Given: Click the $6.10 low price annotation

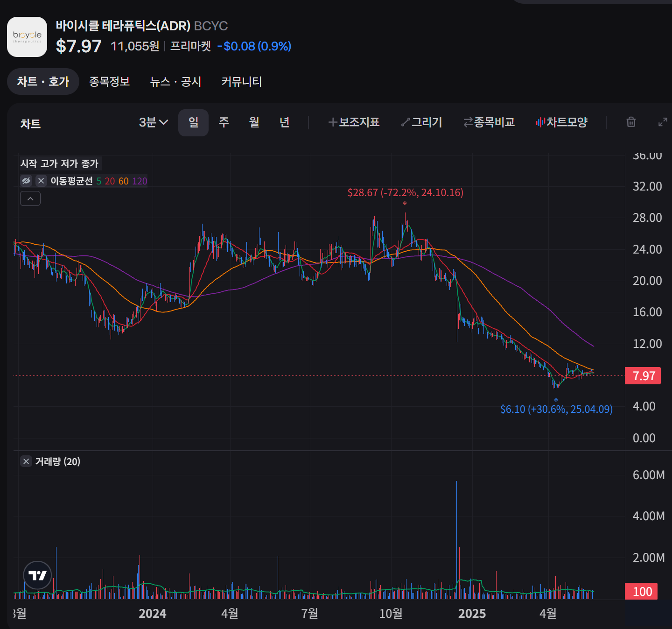Looking at the screenshot, I should (556, 409).
